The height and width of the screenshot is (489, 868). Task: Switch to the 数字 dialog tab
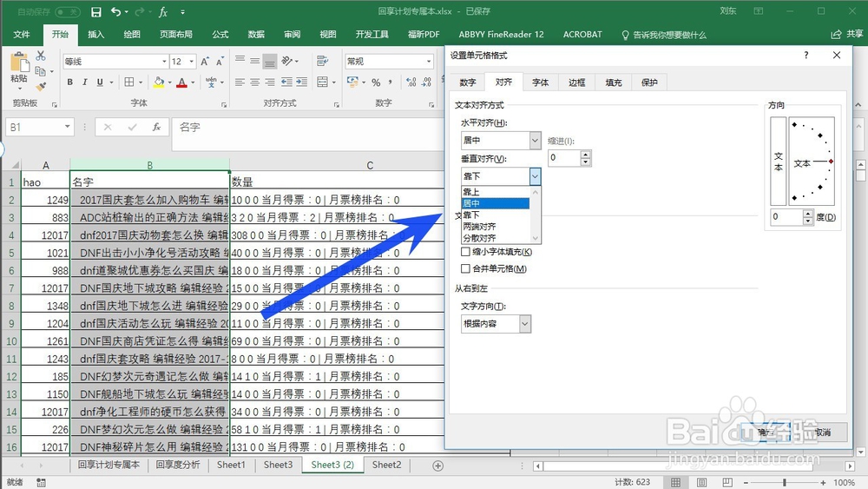click(468, 82)
